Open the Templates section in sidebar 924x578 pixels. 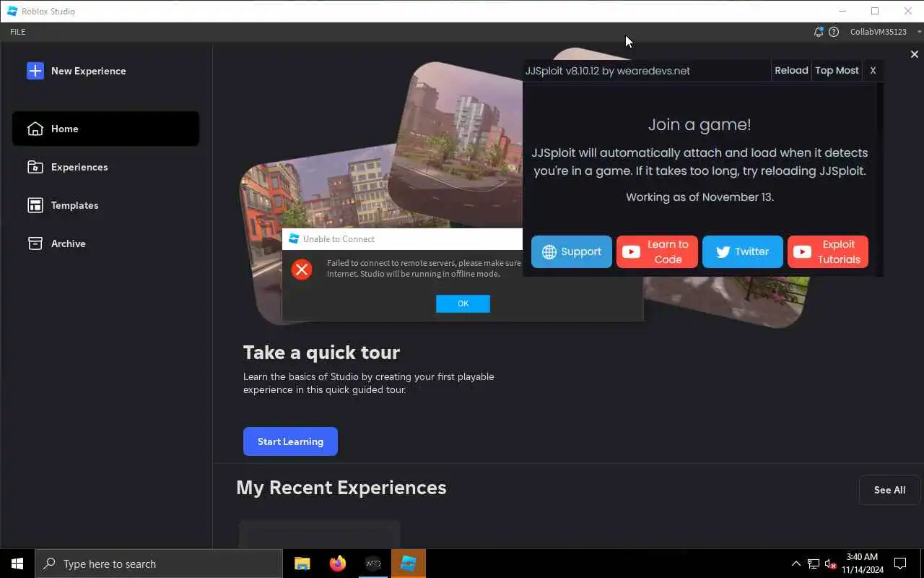pyautogui.click(x=105, y=205)
